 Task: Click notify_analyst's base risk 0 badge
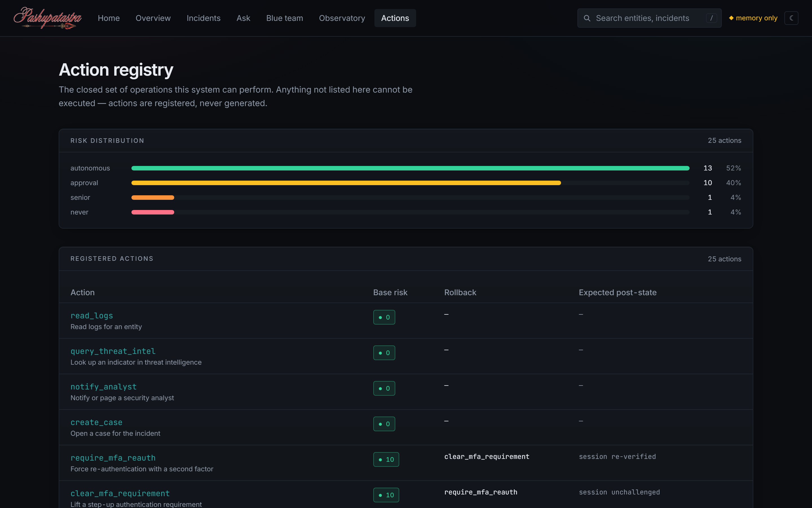click(384, 388)
